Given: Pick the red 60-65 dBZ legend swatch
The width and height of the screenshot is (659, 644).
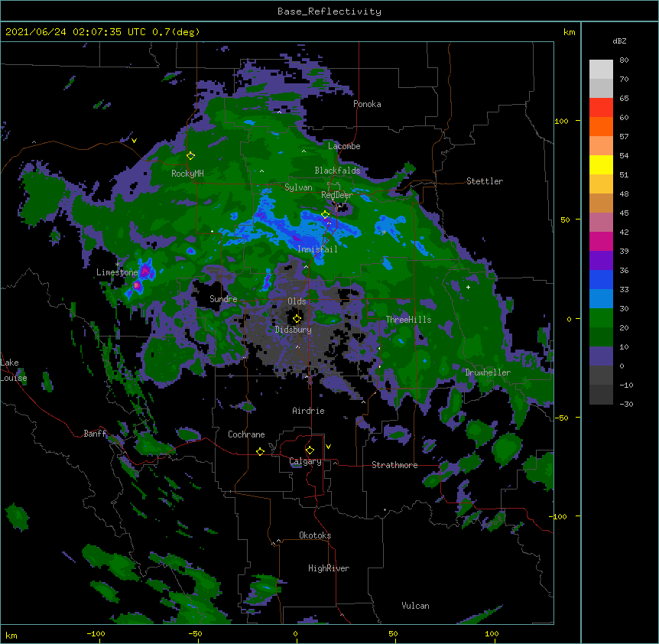Looking at the screenshot, I should point(601,108).
